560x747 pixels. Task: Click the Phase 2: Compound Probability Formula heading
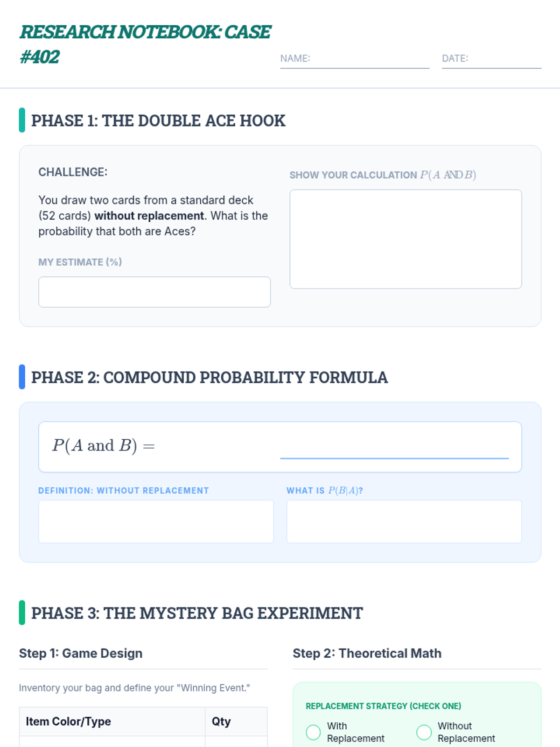coord(209,377)
